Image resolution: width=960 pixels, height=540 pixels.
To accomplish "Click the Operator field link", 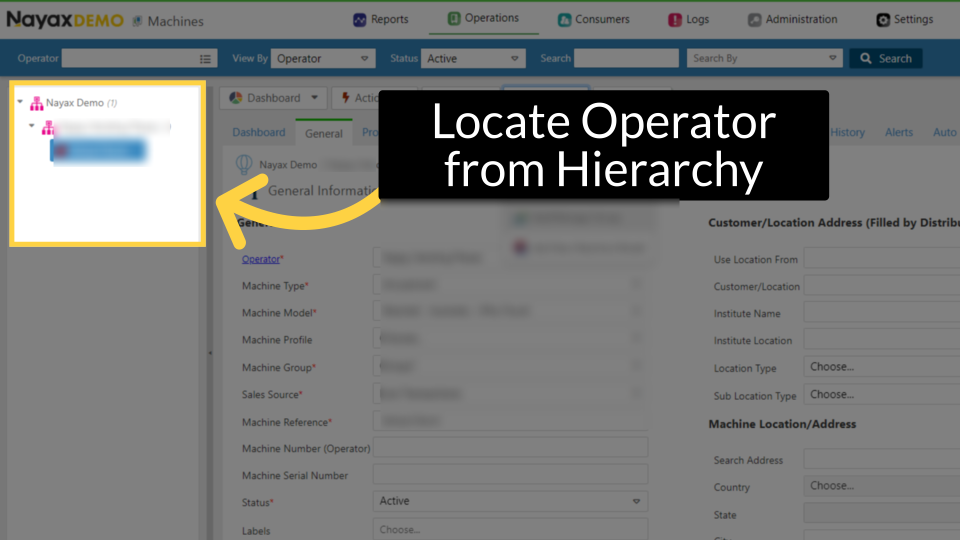I will click(x=261, y=259).
